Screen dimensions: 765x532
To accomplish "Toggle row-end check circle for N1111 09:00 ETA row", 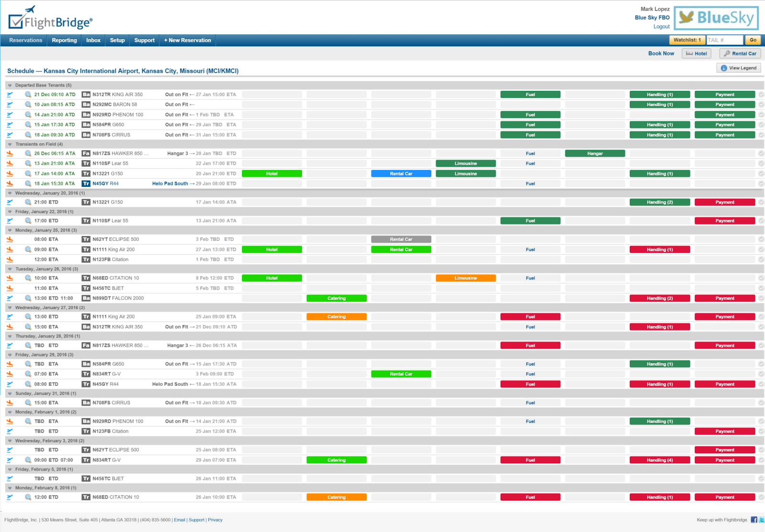I will point(761,250).
